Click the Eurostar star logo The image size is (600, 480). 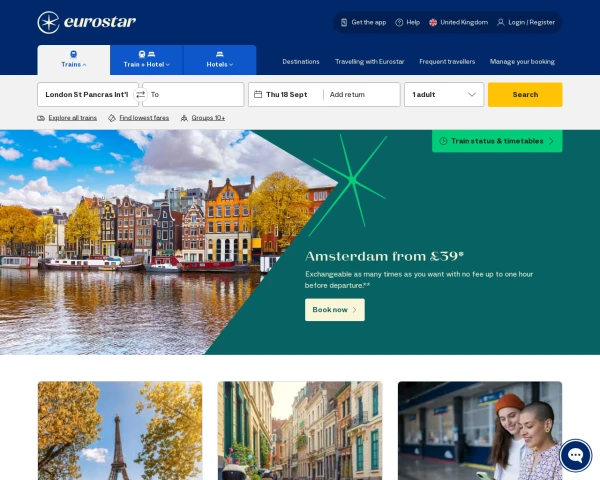tap(48, 22)
